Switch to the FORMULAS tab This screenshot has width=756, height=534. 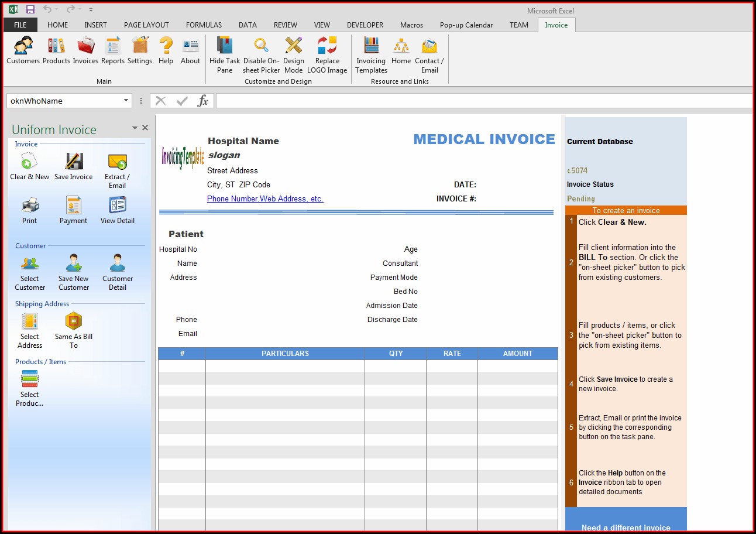click(x=204, y=25)
